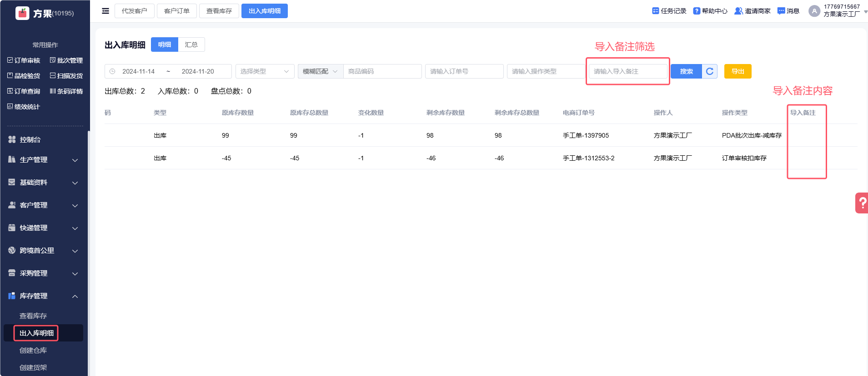The height and width of the screenshot is (376, 868).
Task: Click the refresh icon next to search
Action: (709, 71)
